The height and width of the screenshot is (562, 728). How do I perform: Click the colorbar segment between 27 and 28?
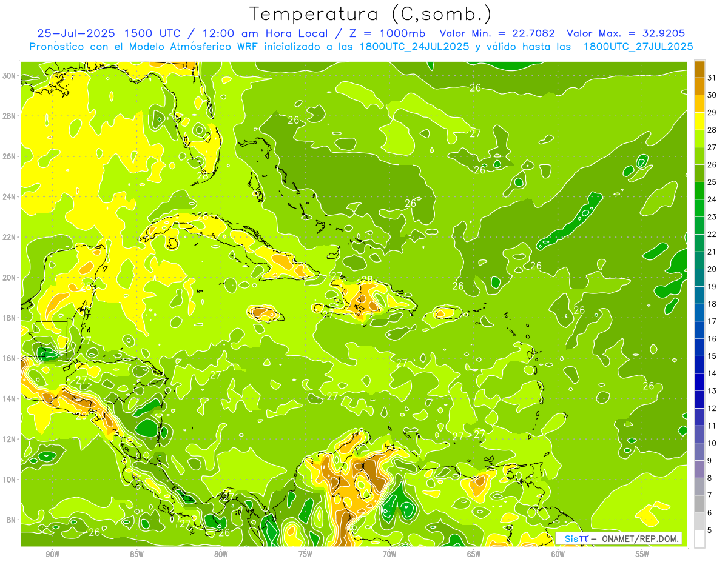pos(699,138)
